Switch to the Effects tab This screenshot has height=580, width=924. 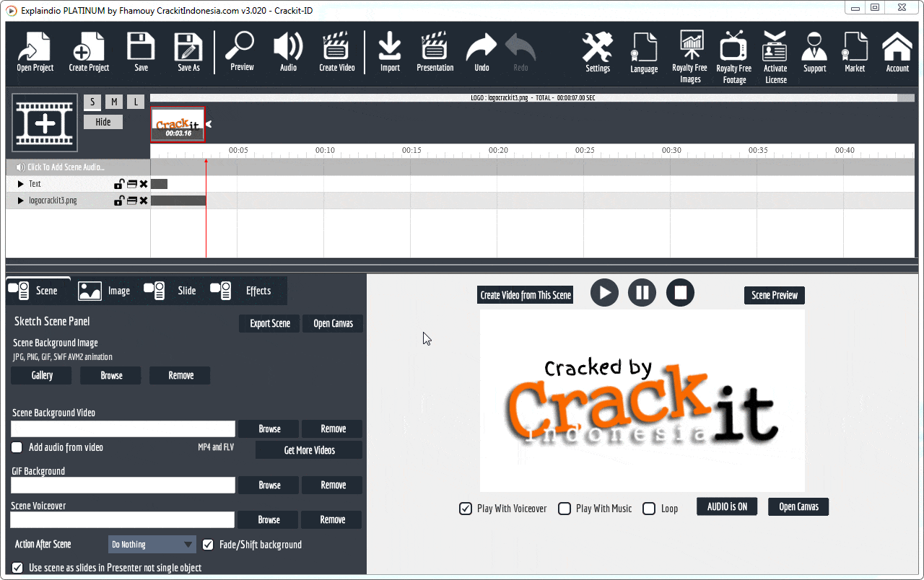tap(241, 291)
